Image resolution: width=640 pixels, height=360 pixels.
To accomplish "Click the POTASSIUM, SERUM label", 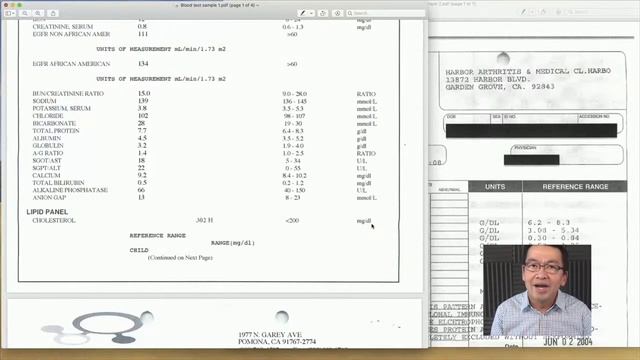I will pyautogui.click(x=61, y=108).
